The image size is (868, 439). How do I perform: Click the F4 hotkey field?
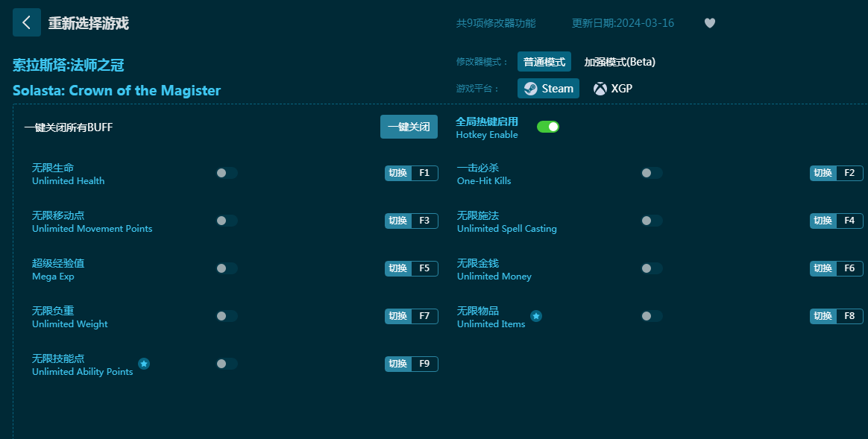click(x=850, y=221)
